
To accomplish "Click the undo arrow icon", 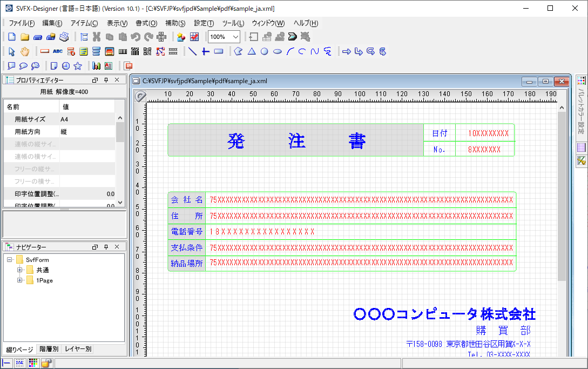I will (x=136, y=37).
